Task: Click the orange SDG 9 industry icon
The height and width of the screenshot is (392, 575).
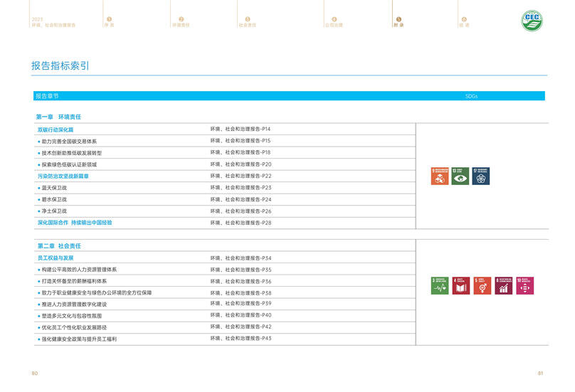Action: 440,176
